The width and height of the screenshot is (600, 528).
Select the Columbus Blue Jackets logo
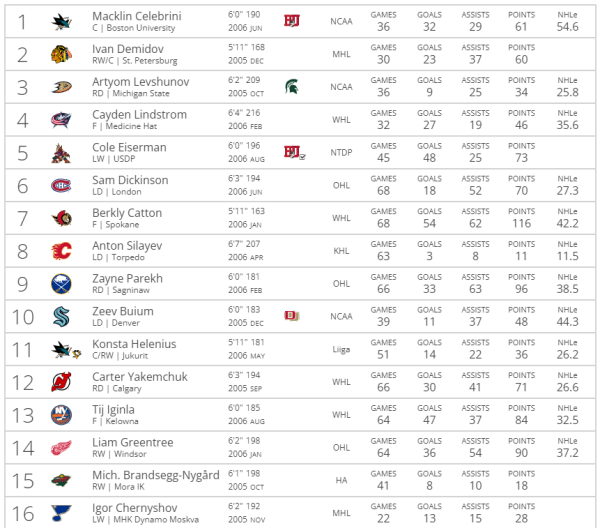(x=61, y=120)
